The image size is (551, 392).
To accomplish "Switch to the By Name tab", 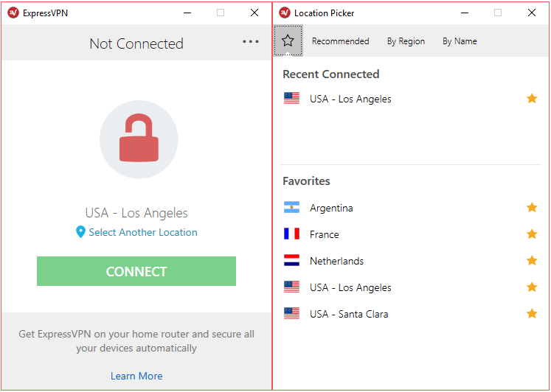I will click(460, 41).
